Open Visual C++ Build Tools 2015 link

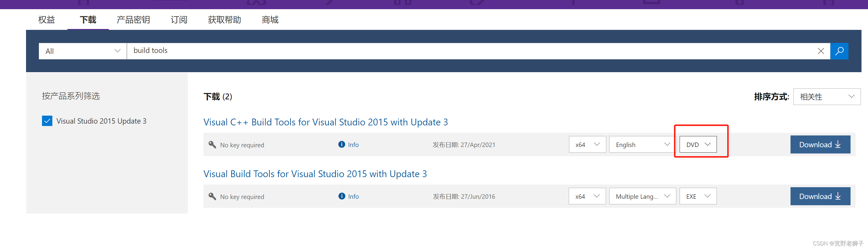(326, 122)
